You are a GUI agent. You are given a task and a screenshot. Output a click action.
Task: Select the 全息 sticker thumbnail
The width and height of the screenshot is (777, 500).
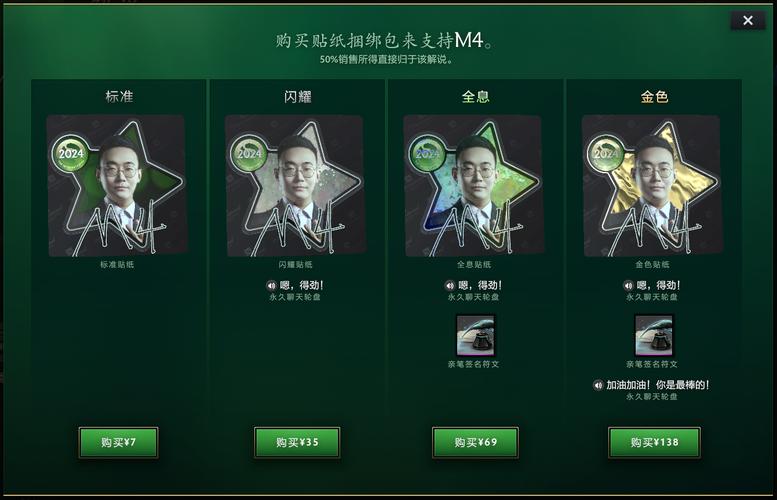click(x=474, y=186)
